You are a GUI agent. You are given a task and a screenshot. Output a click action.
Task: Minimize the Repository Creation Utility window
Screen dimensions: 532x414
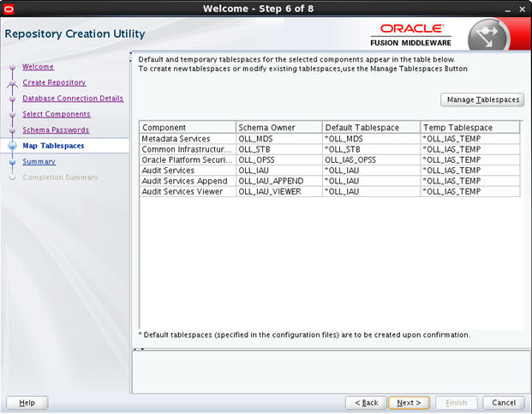(507, 9)
